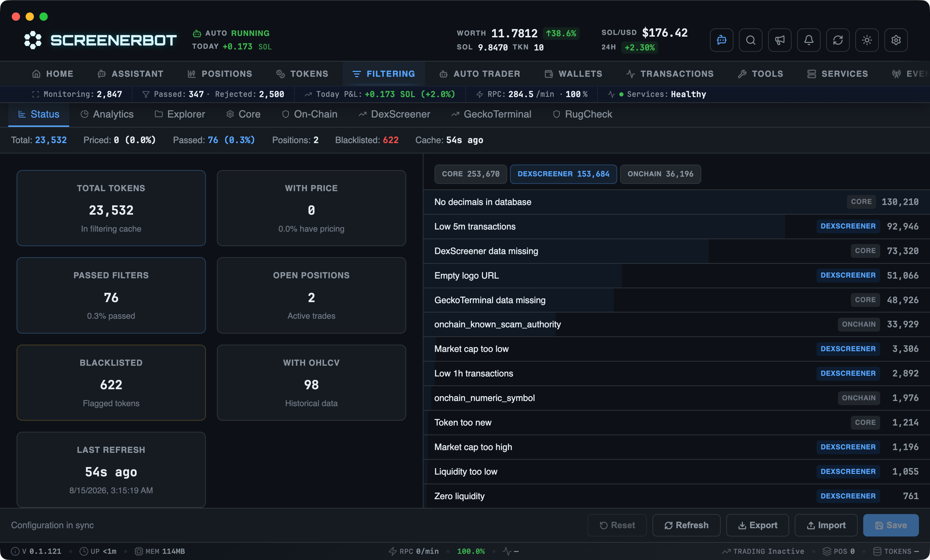Select the Last Refresh card
Screen dimensions: 930x560
(x=111, y=469)
